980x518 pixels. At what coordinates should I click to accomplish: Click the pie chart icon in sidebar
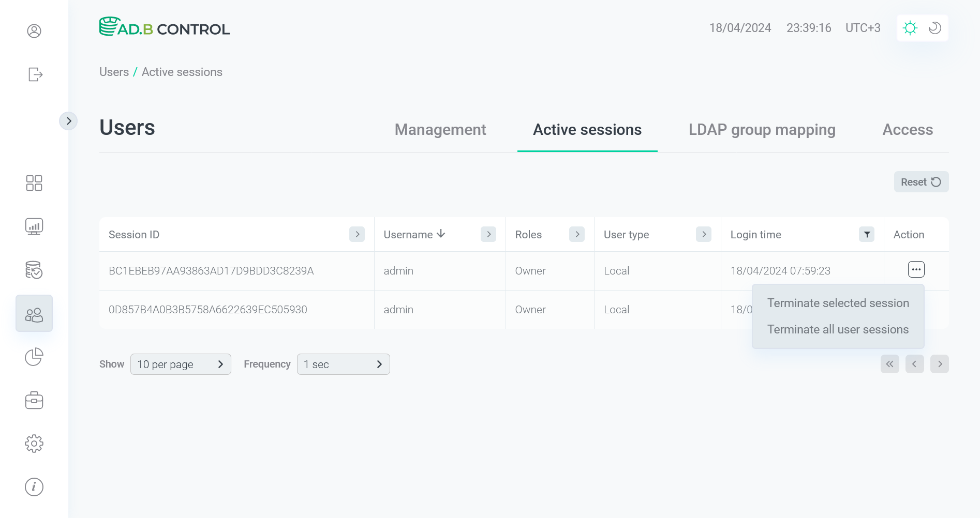click(x=34, y=357)
